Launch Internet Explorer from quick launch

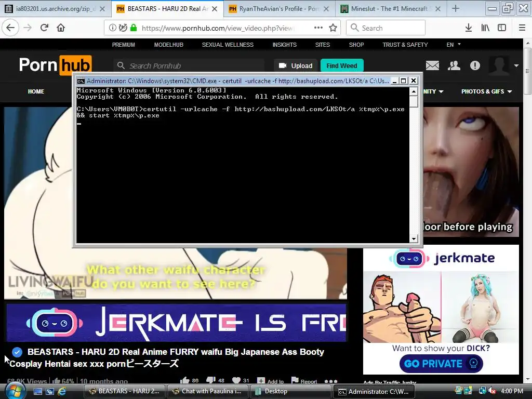[x=62, y=392]
